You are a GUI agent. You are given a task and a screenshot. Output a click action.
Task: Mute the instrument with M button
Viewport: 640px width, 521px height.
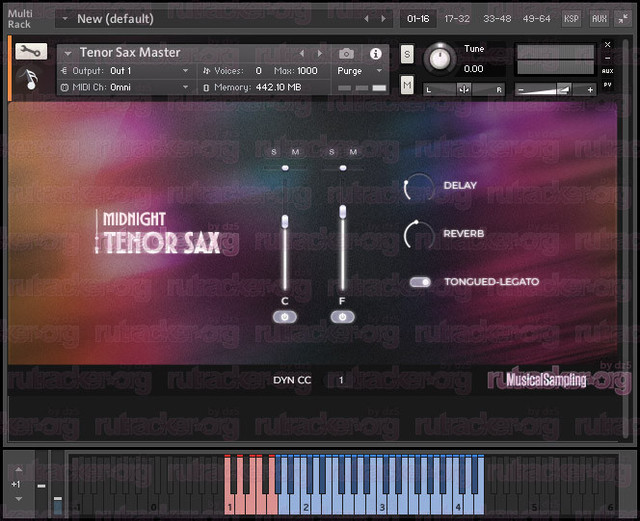point(407,85)
